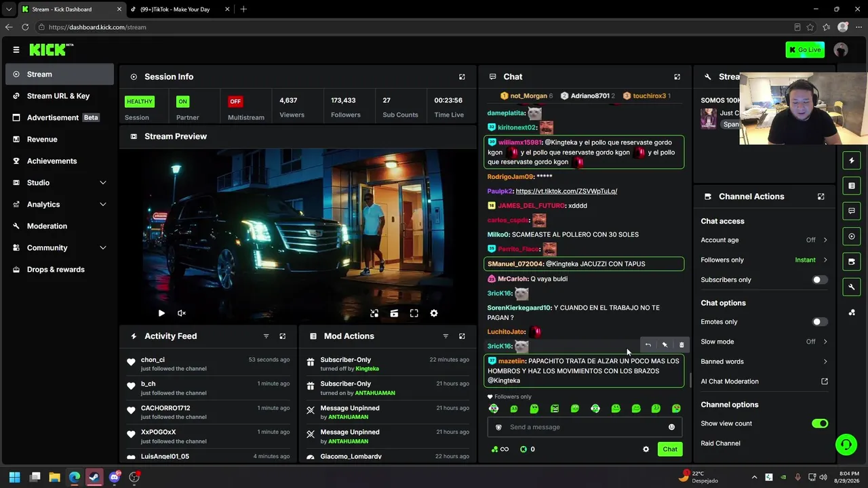Reload the page in the browser
Screen dimensions: 868x488
(x=25, y=27)
